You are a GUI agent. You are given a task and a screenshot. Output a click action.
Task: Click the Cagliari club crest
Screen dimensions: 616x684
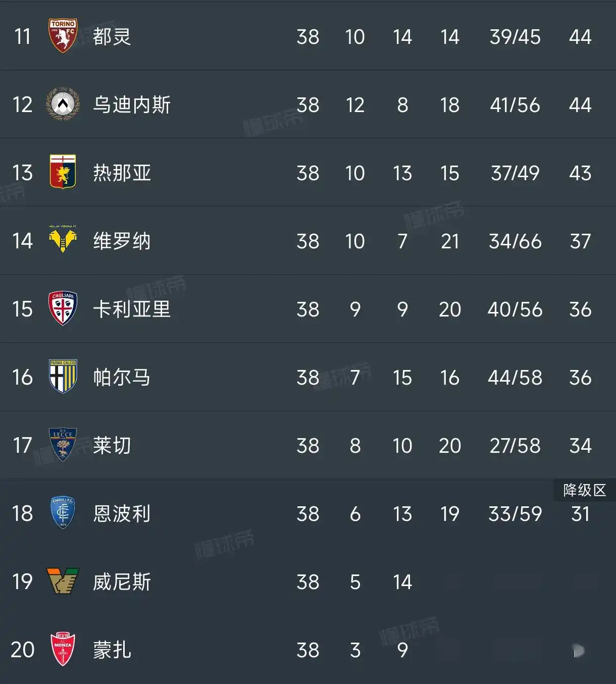pos(63,308)
